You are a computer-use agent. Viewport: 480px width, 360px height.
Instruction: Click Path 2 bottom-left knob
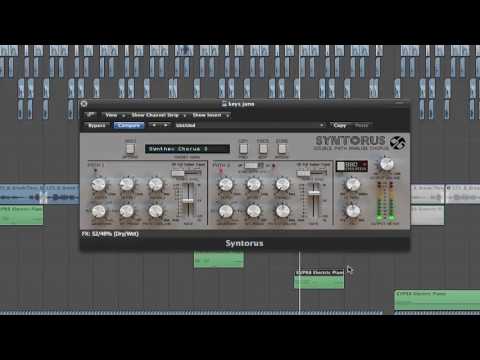click(226, 211)
